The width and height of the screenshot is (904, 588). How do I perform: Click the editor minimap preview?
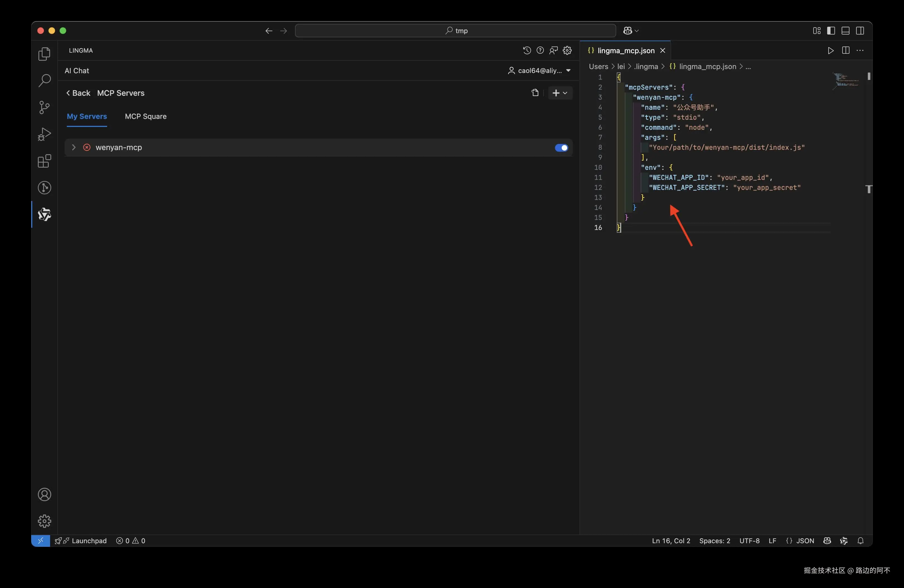846,81
